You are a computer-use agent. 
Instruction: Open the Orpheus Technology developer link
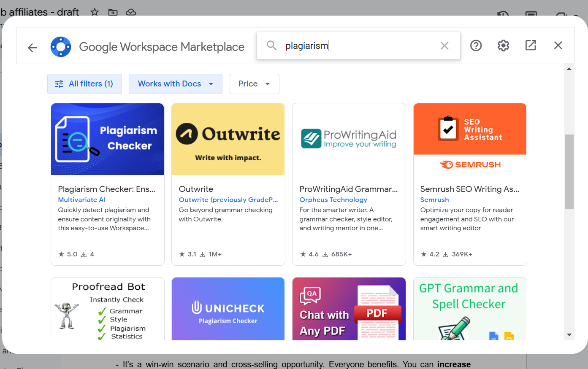(333, 200)
